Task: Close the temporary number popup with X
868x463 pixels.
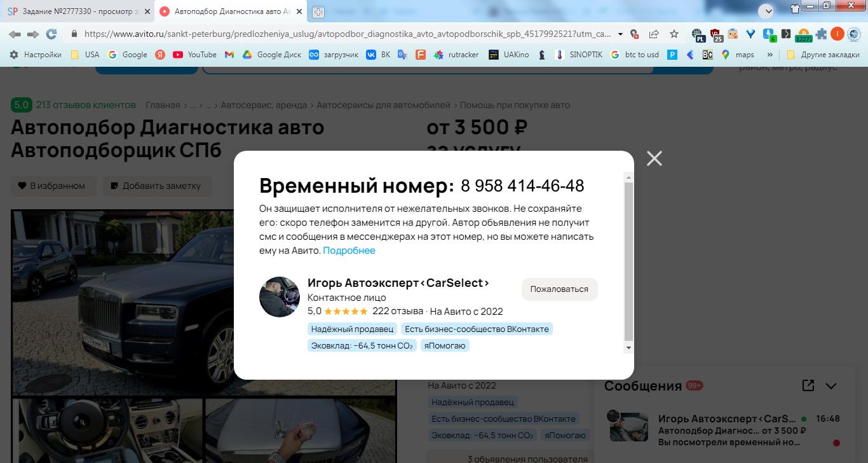Action: click(x=654, y=158)
